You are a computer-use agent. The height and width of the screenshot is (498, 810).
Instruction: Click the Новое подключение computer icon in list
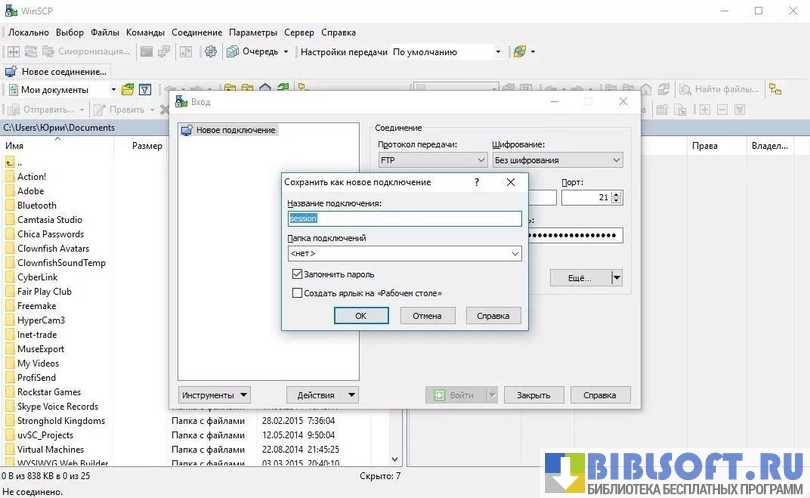coord(187,130)
